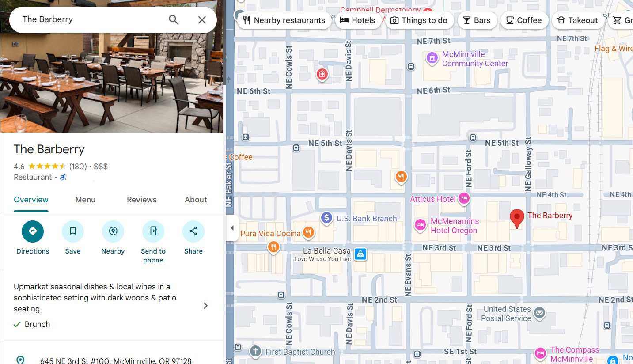Select the Pura Vida Cocina restaurant marker

(x=308, y=232)
